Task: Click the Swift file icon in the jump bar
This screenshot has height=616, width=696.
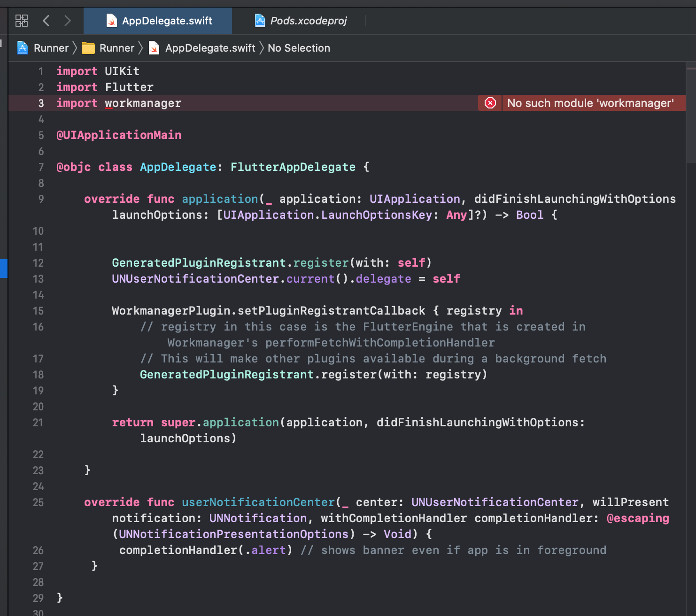Action: tap(154, 47)
